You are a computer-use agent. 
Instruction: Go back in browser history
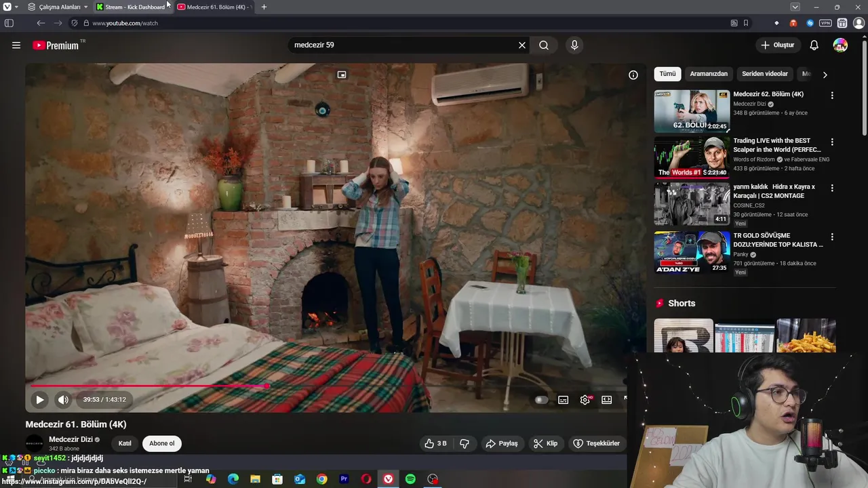point(41,23)
